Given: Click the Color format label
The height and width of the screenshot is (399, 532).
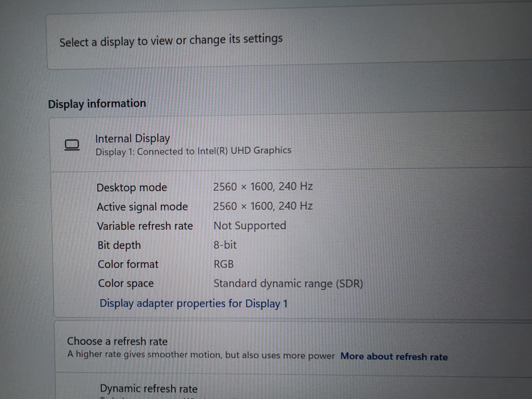Looking at the screenshot, I should point(128,265).
